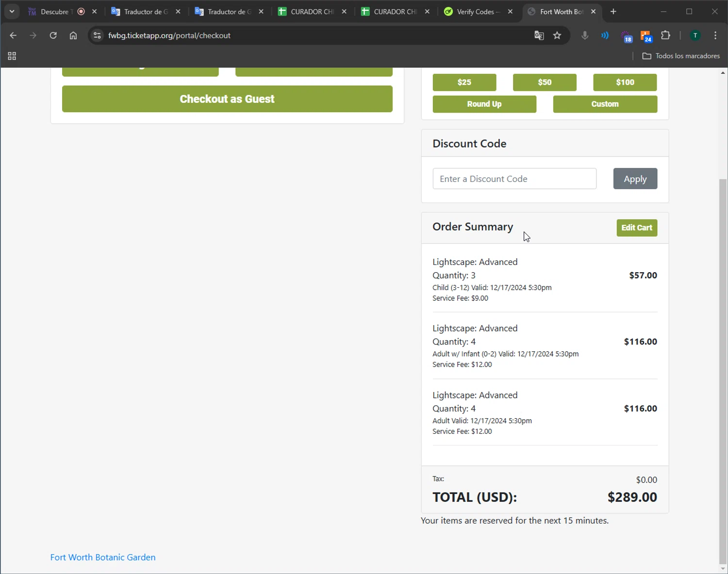Apply the discount code
This screenshot has height=574, width=728.
coord(635,179)
